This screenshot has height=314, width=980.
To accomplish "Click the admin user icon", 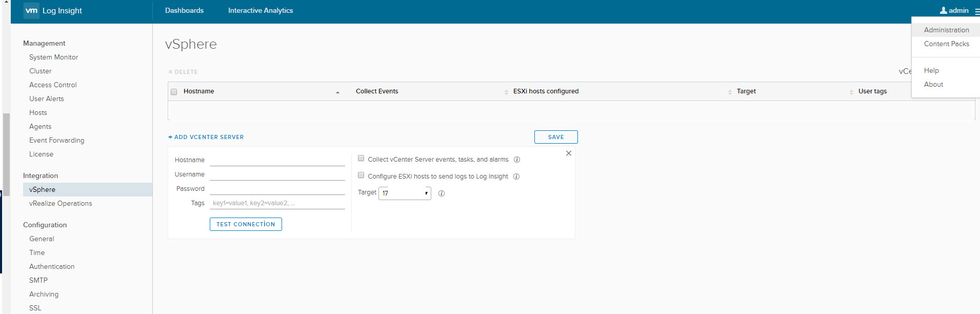I will click(943, 10).
